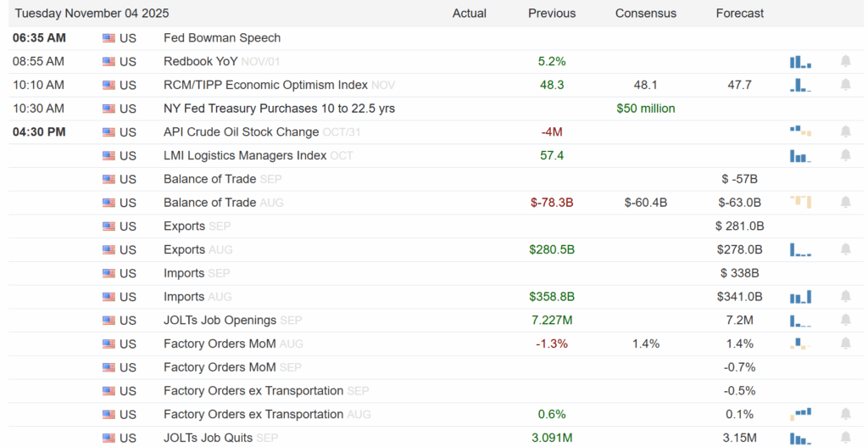This screenshot has width=868, height=447.
Task: Open the Imports AUG bar chart icon
Action: click(800, 297)
